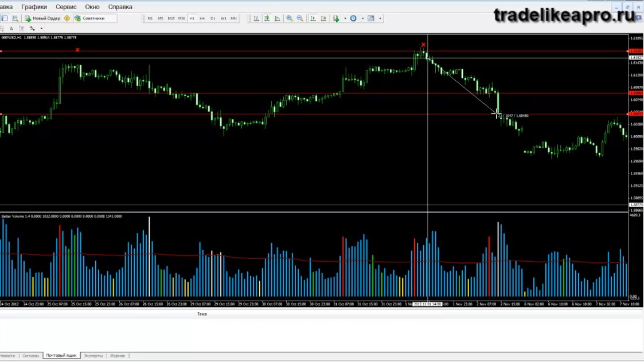Click the text label A tool
This screenshot has height=362, width=644.
tap(11, 28)
